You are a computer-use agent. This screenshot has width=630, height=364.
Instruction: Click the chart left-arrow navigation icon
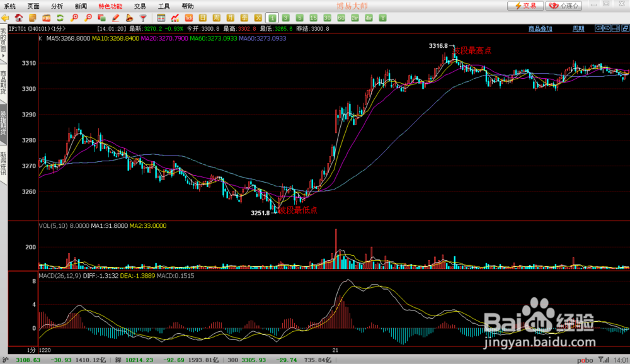(x=598, y=28)
